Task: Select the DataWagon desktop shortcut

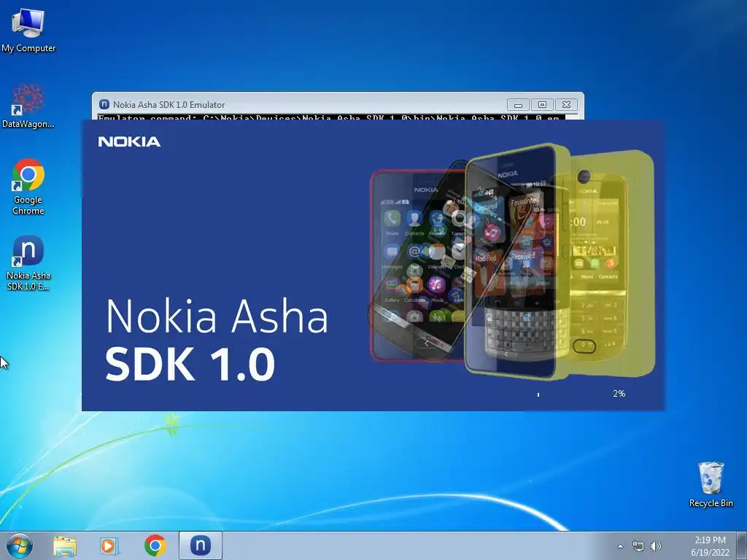Action: pyautogui.click(x=28, y=106)
